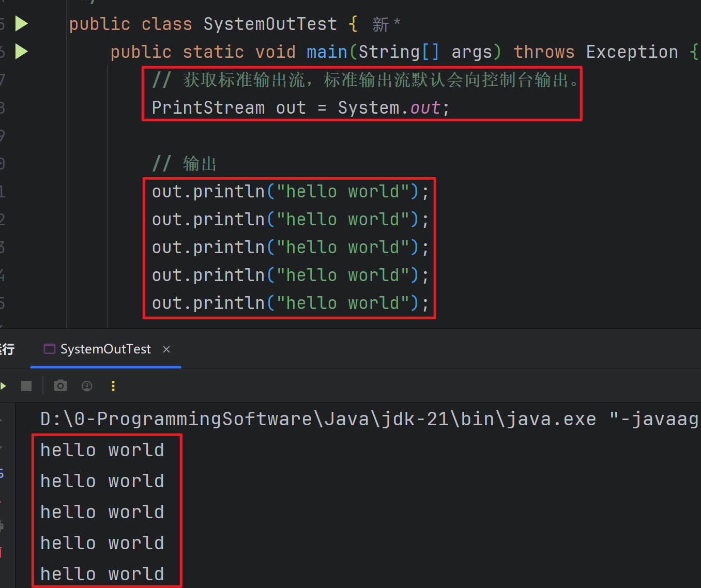Close the SystemOutTest run tab
701x588 pixels.
point(166,350)
